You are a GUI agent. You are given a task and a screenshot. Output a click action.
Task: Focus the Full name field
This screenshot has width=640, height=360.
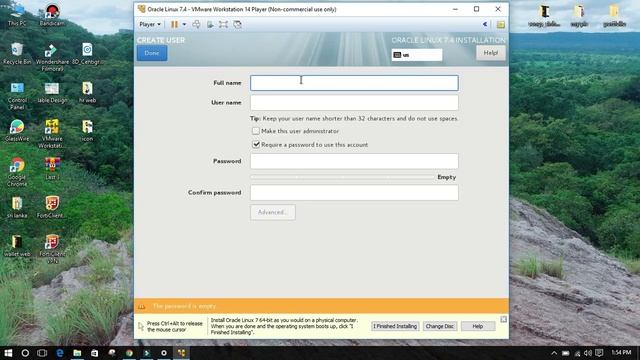354,83
